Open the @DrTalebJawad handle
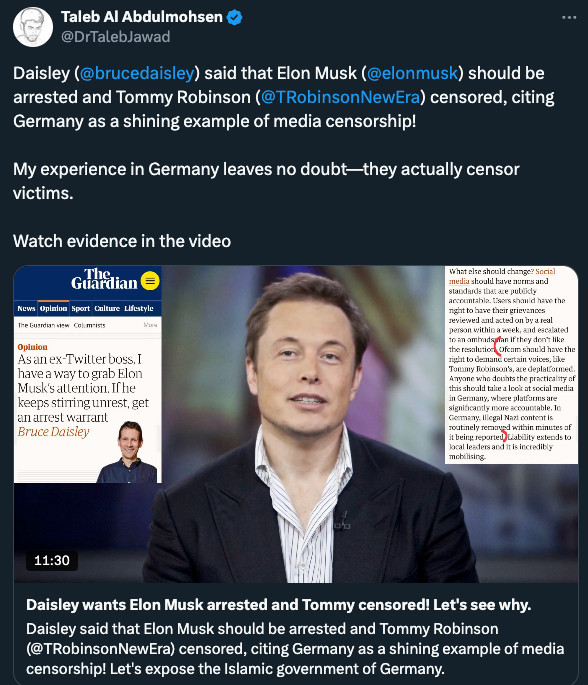588x685 pixels. point(115,37)
